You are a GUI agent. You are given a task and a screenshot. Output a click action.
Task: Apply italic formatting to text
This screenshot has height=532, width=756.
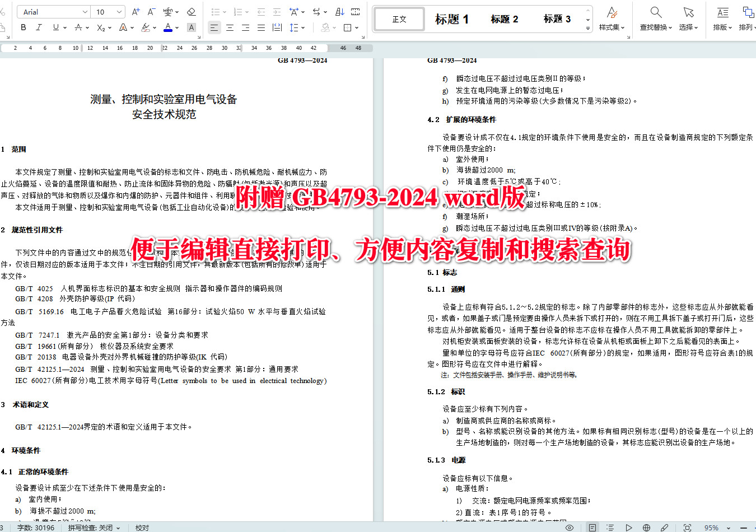pyautogui.click(x=38, y=27)
